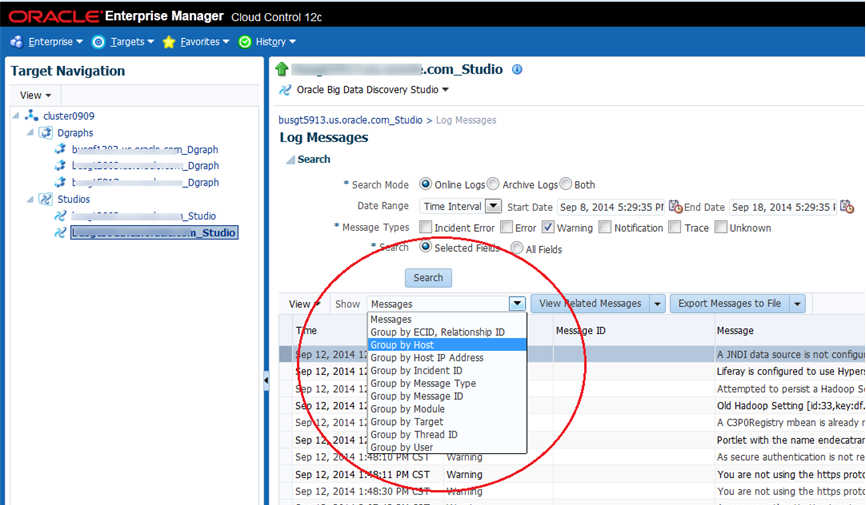Enable Incident Error message type
The height and width of the screenshot is (505, 866).
point(425,227)
